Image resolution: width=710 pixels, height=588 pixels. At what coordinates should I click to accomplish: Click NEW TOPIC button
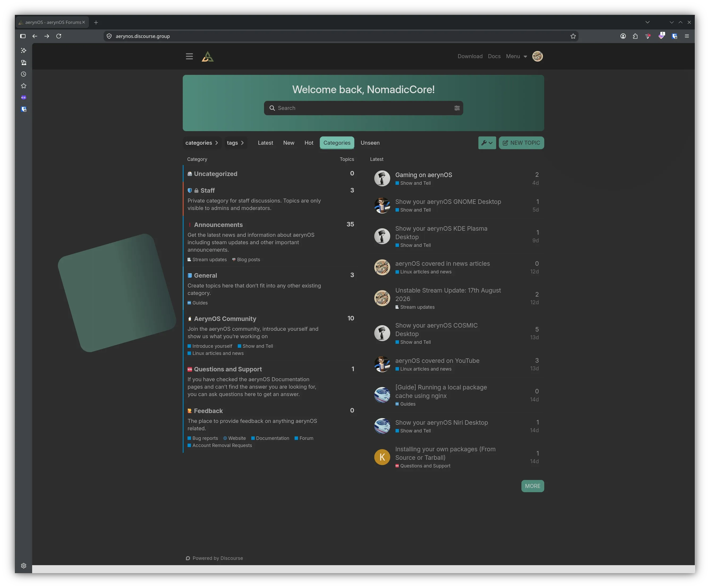click(521, 143)
